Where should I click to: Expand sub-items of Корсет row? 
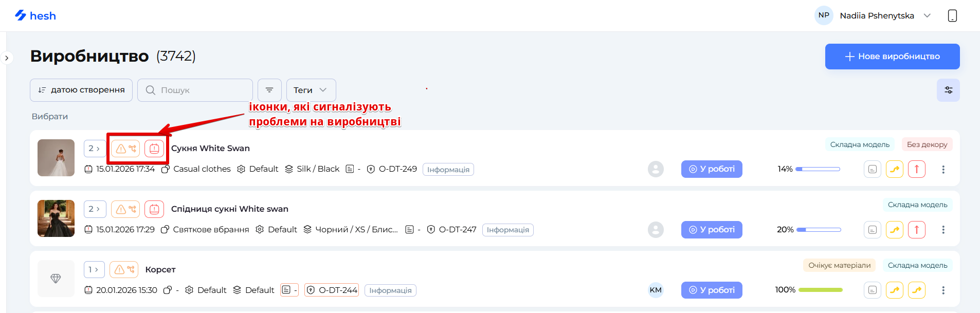[x=94, y=269]
